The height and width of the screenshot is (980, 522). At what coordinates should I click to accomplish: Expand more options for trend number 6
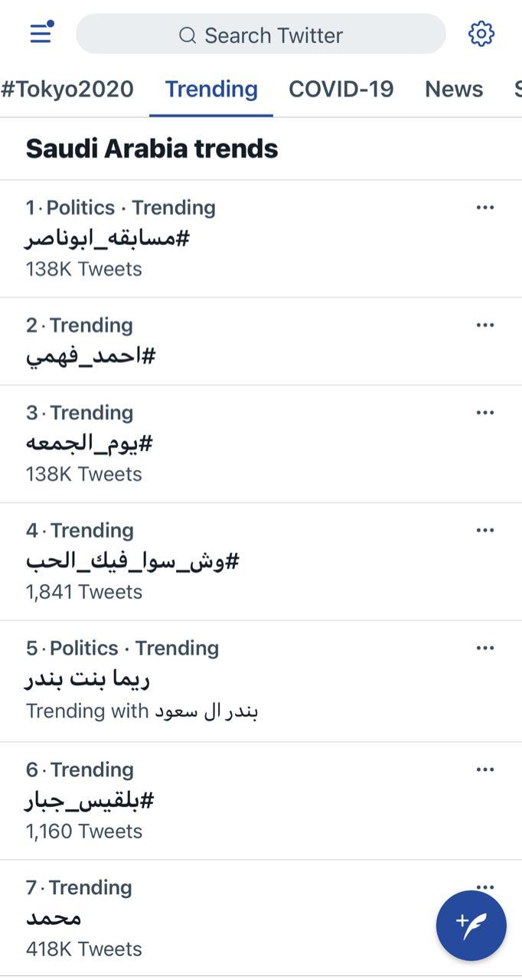click(484, 769)
